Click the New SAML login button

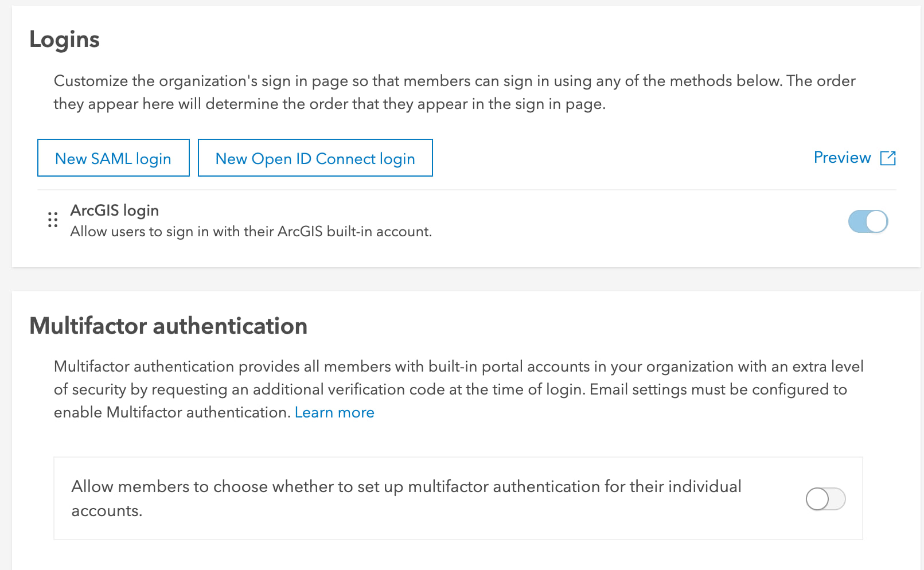click(113, 158)
